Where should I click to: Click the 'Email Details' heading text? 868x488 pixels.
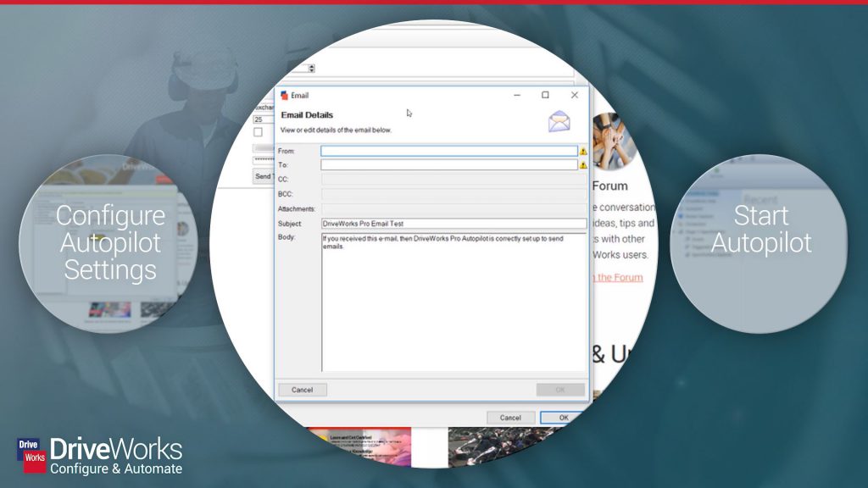pos(307,115)
